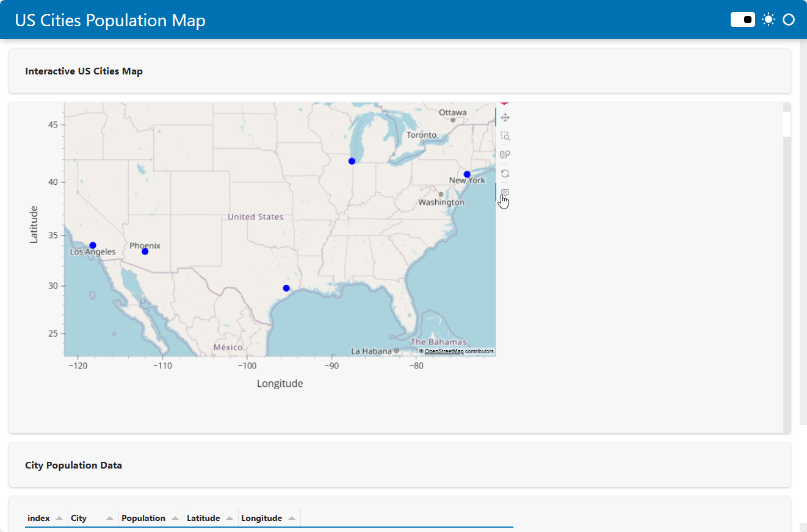Enable the Wheel Zoom tool
This screenshot has height=532, width=807.
(505, 155)
